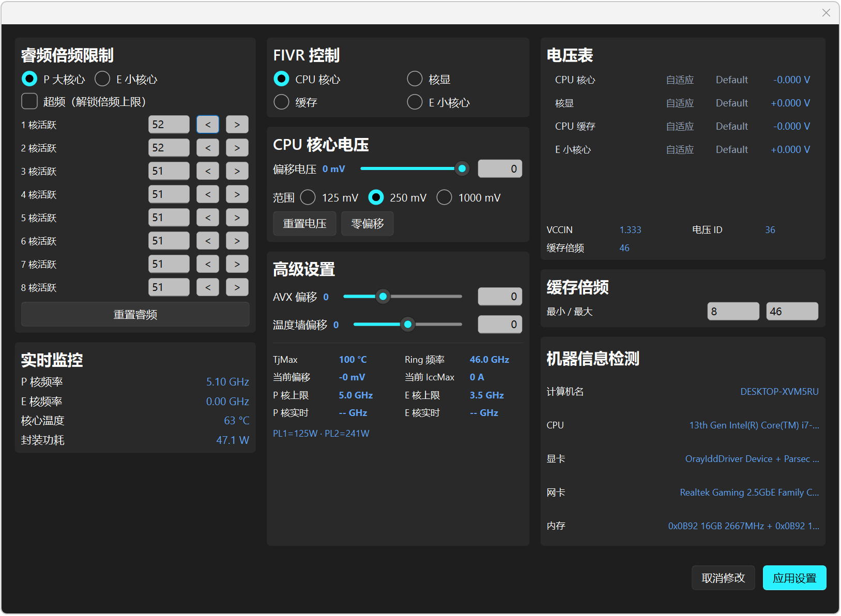Click the DESKTOP-XVM5RU computer name
Viewport: 841px width, 616px height.
pyautogui.click(x=779, y=392)
